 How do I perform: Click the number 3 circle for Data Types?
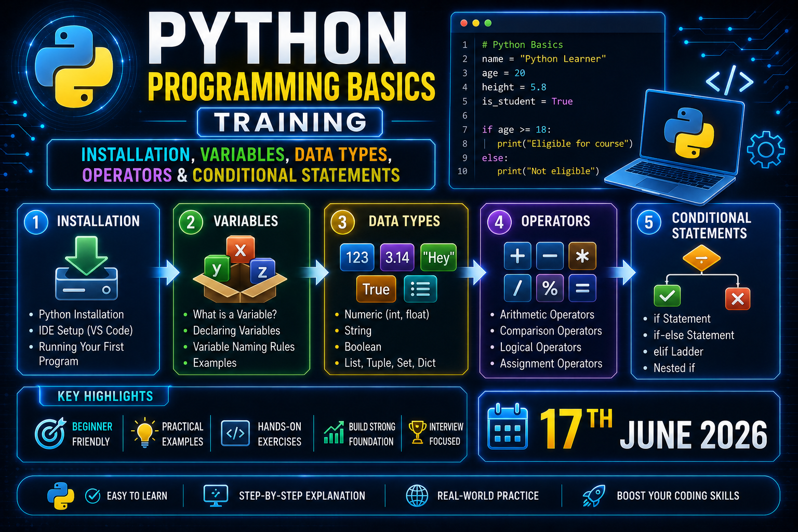point(342,222)
